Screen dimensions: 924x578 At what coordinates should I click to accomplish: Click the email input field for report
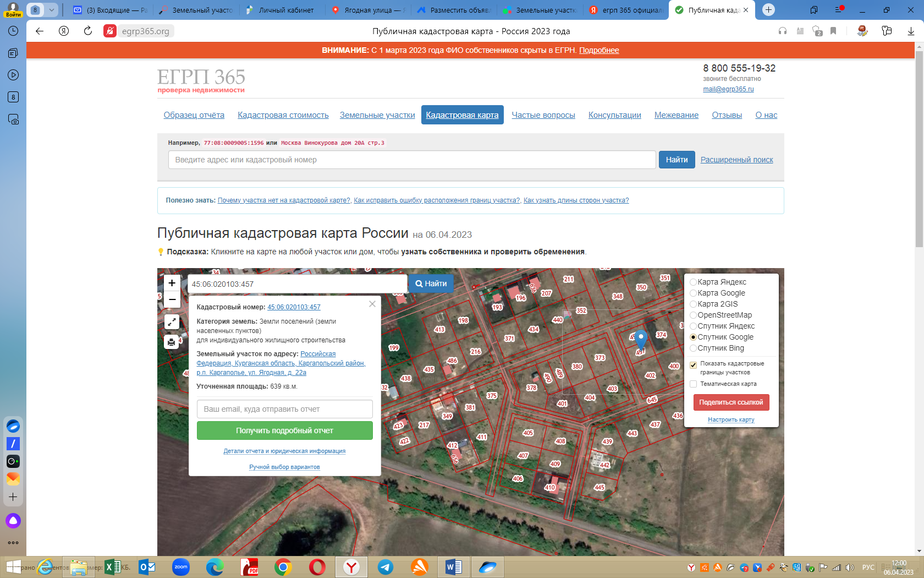click(284, 409)
